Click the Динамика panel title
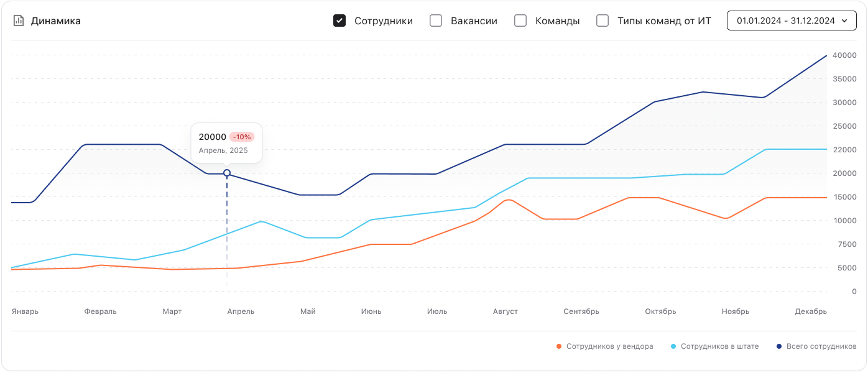868x373 pixels. point(56,21)
